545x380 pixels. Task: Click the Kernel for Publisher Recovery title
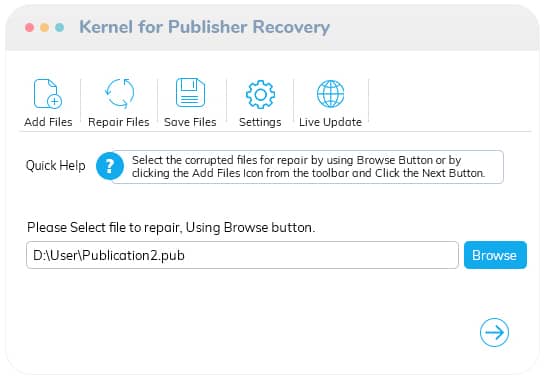tap(204, 27)
